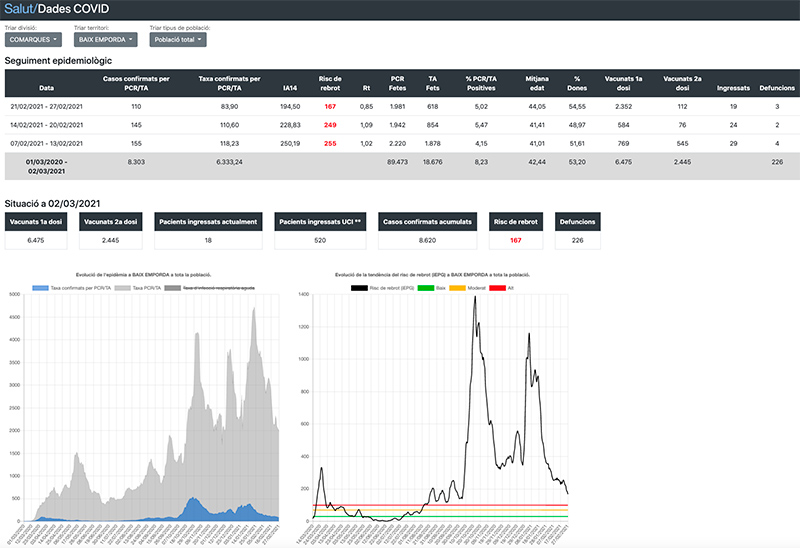The width and height of the screenshot is (800, 548).
Task: Click 'Situació a 02/03/2021' section heading
Action: [x=53, y=204]
